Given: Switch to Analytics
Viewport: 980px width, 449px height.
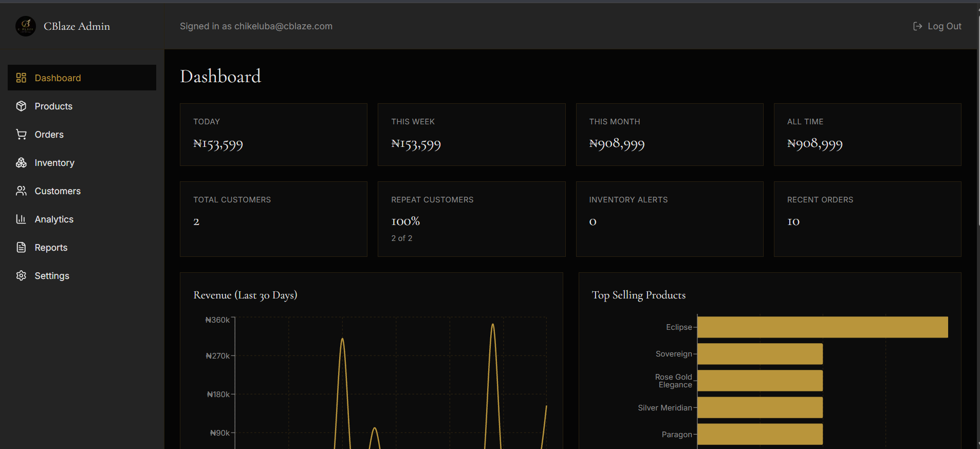Looking at the screenshot, I should click(82, 219).
